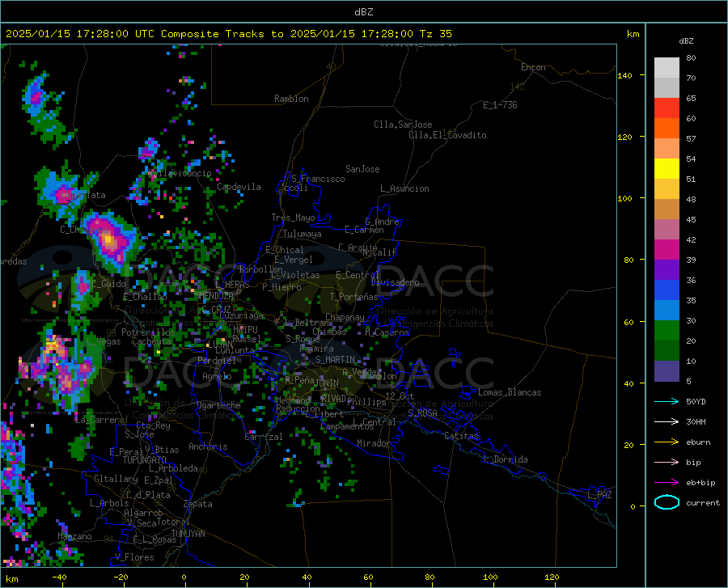Click the Composite Tracks timestamp header text
The image size is (728, 588).
pos(228,34)
